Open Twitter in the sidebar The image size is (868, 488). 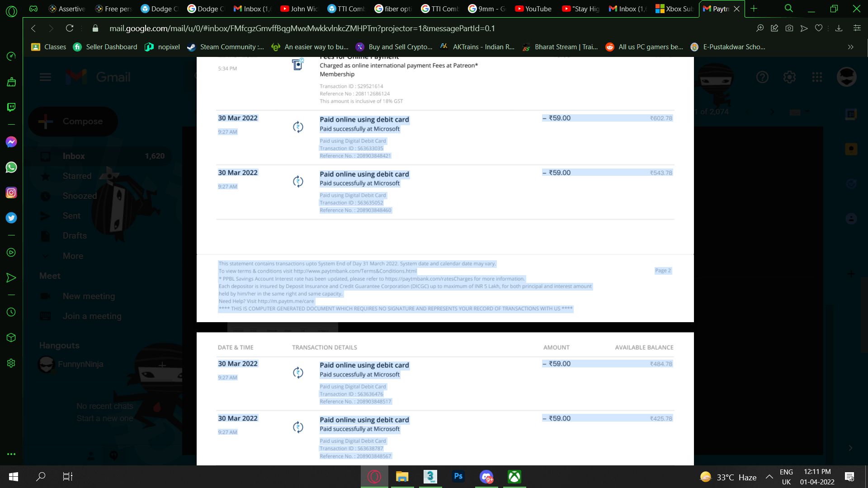click(11, 218)
